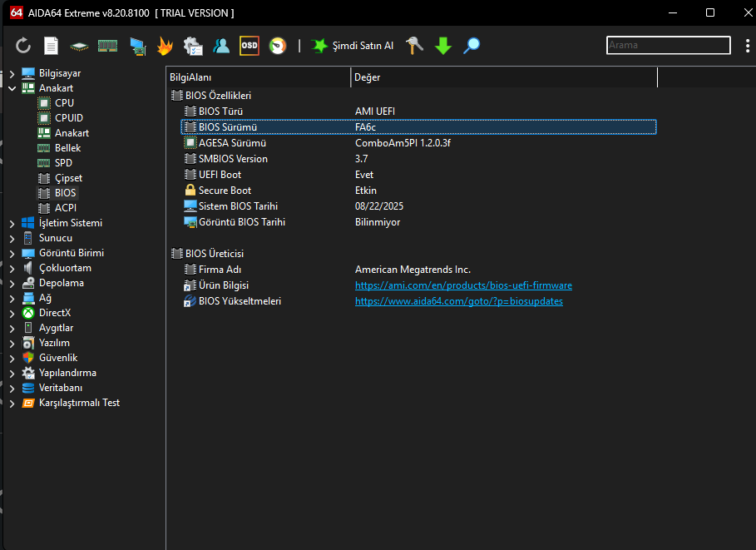Image resolution: width=756 pixels, height=550 pixels.
Task: Click the BilgiAlanı column header
Action: coord(259,77)
